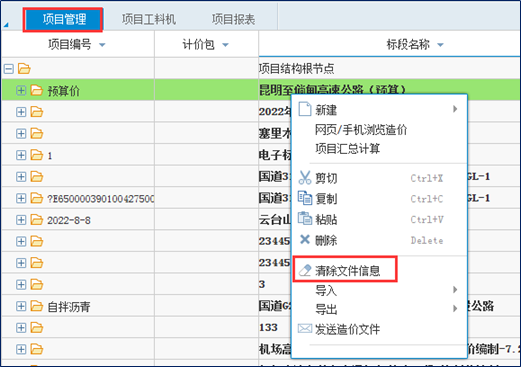
Task: Expand the 2022-8-8 project node
Action: pyautogui.click(x=21, y=220)
